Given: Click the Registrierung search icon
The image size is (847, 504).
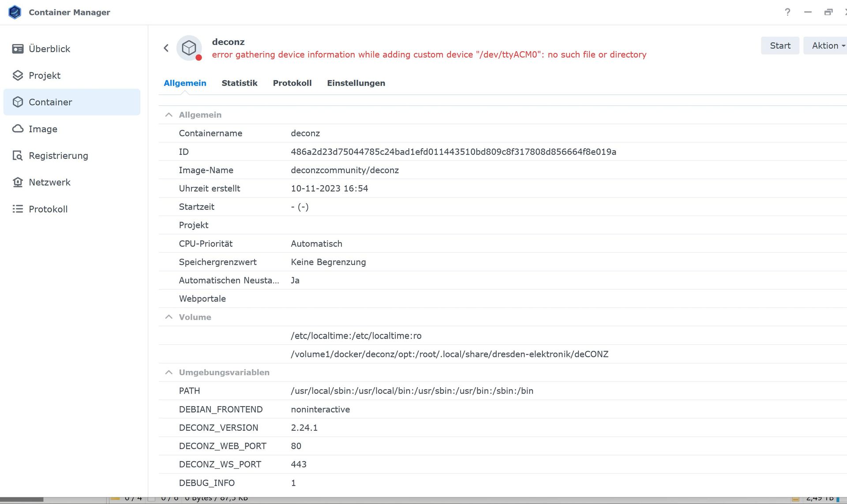Looking at the screenshot, I should (x=18, y=156).
